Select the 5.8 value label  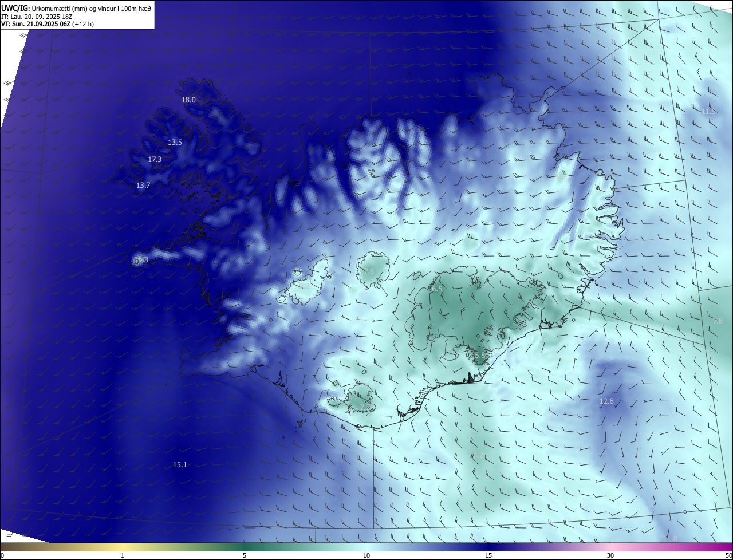pyautogui.click(x=480, y=355)
